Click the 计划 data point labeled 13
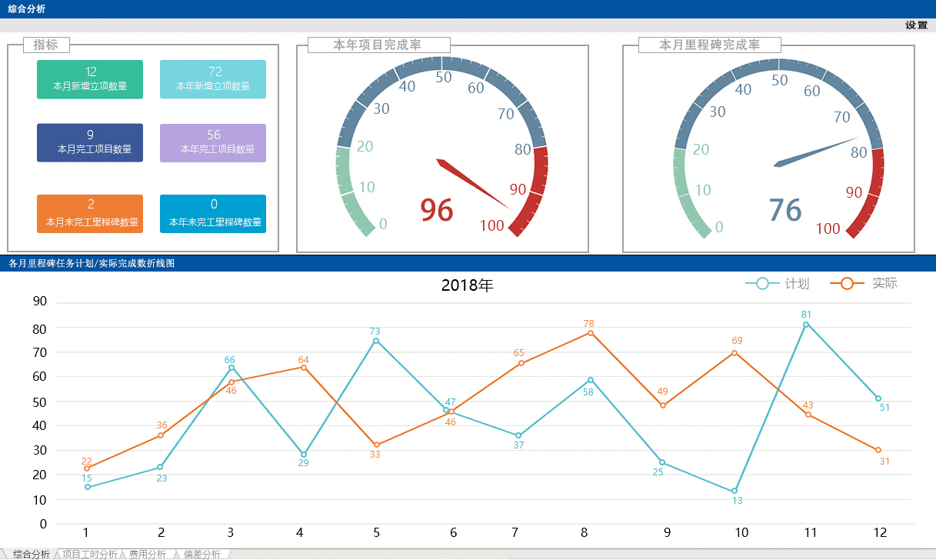Screen dimensions: 936x560 point(734,491)
